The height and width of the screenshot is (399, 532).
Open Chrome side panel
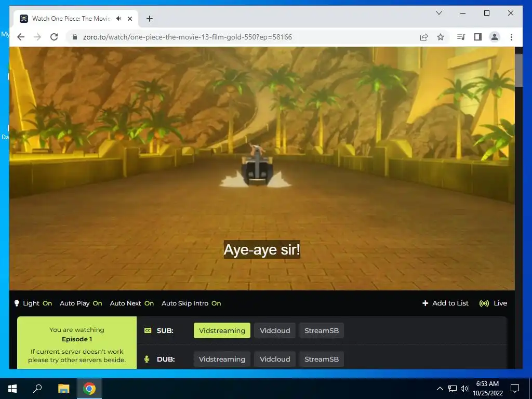[x=478, y=37]
